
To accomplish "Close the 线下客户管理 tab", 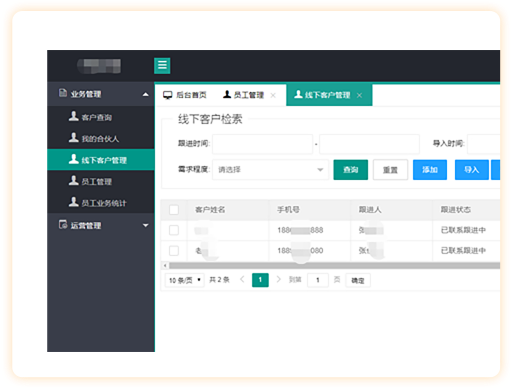I will click(x=359, y=95).
